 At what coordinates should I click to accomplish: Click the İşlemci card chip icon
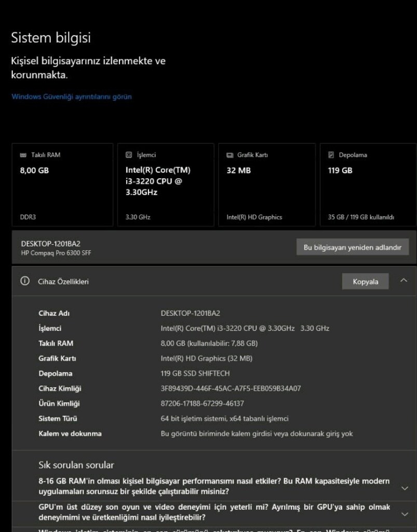(x=129, y=155)
